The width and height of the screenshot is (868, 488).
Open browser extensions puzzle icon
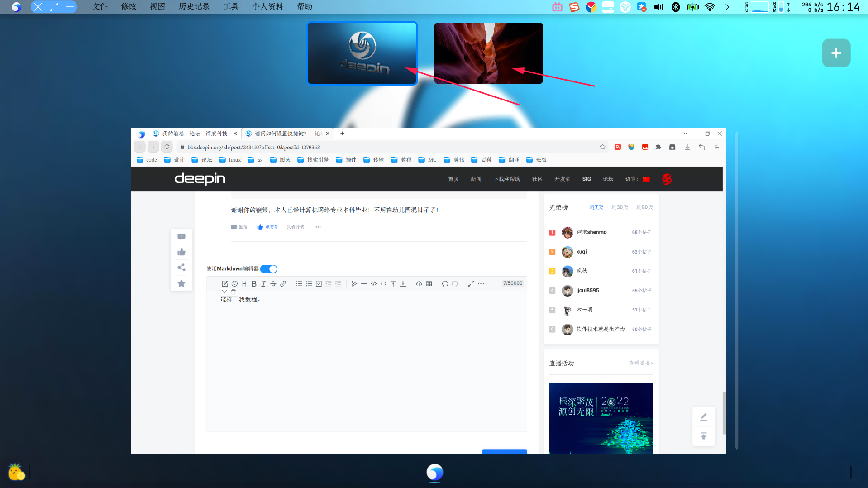(658, 147)
